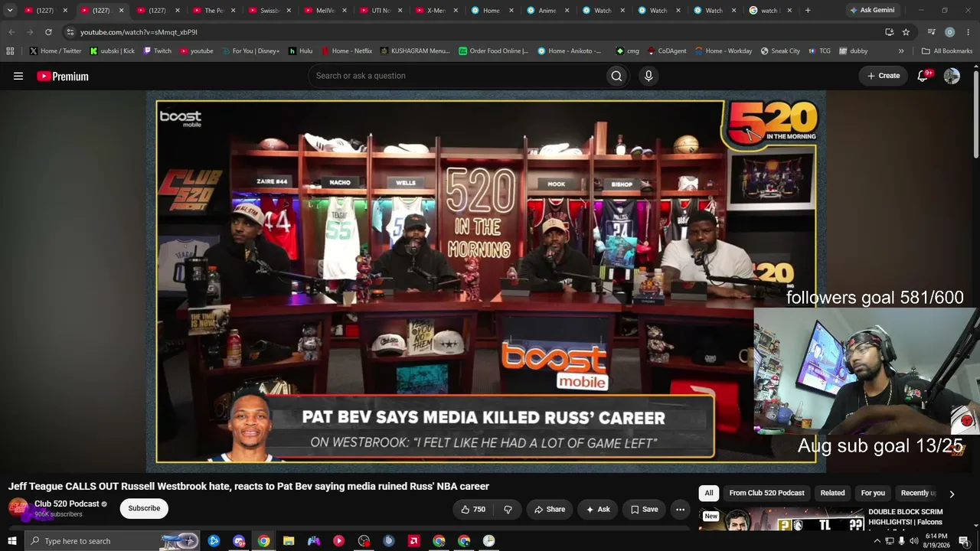Subscribe to Club 520 Podcast

click(x=144, y=509)
